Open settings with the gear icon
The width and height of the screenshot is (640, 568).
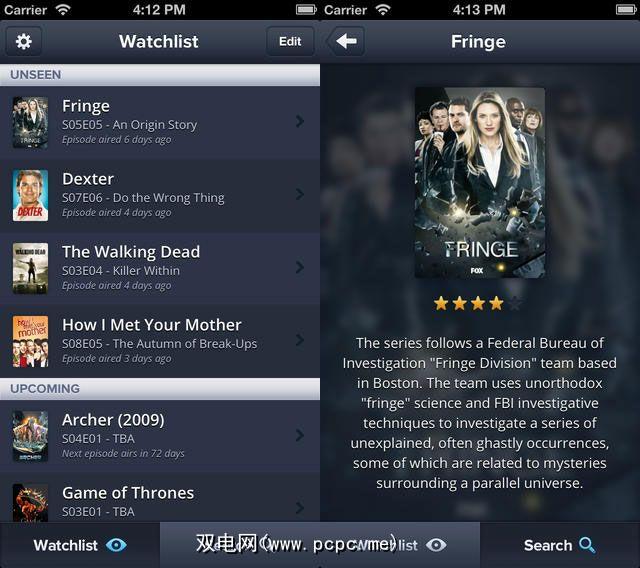24,41
